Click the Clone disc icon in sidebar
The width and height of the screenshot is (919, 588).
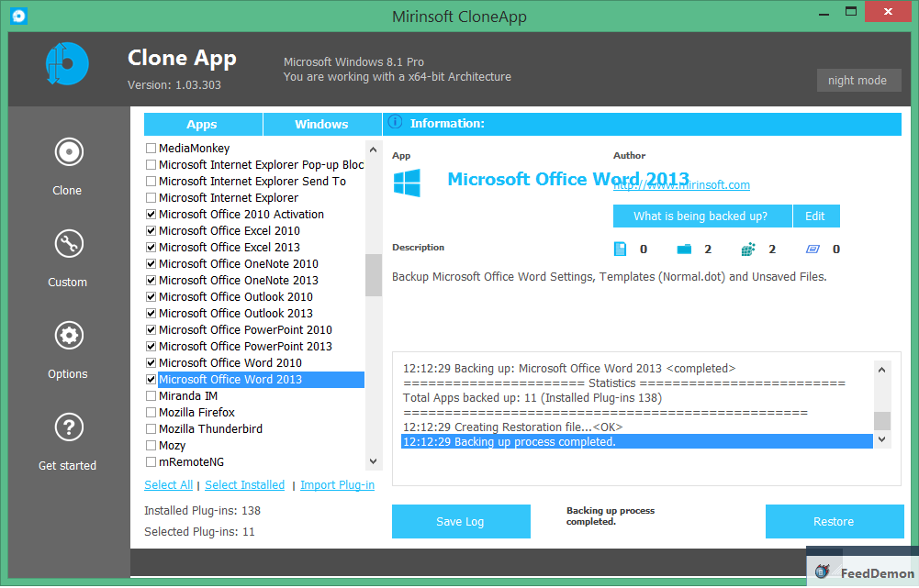point(69,152)
